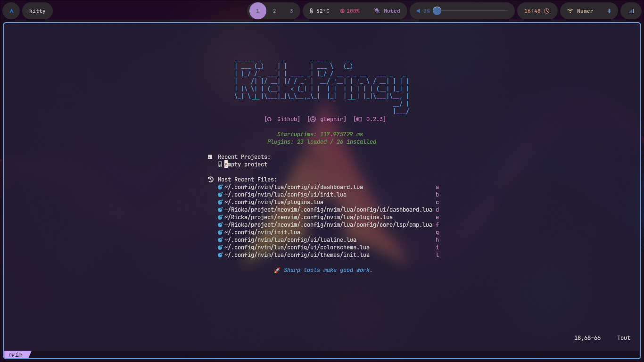
Task: Click the Lua icon beside ~/.config/nvim/init.lua
Action: pyautogui.click(x=220, y=232)
